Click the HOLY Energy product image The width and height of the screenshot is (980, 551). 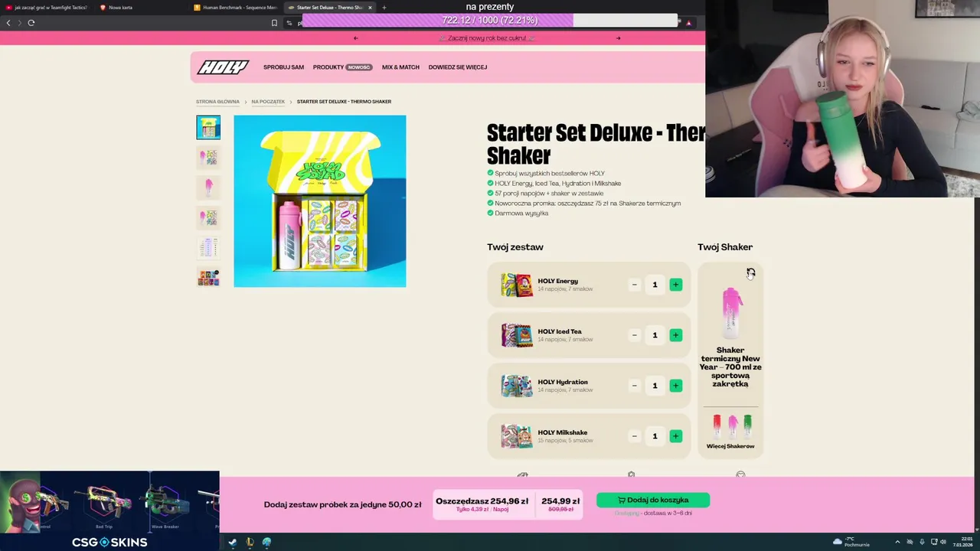[517, 285]
